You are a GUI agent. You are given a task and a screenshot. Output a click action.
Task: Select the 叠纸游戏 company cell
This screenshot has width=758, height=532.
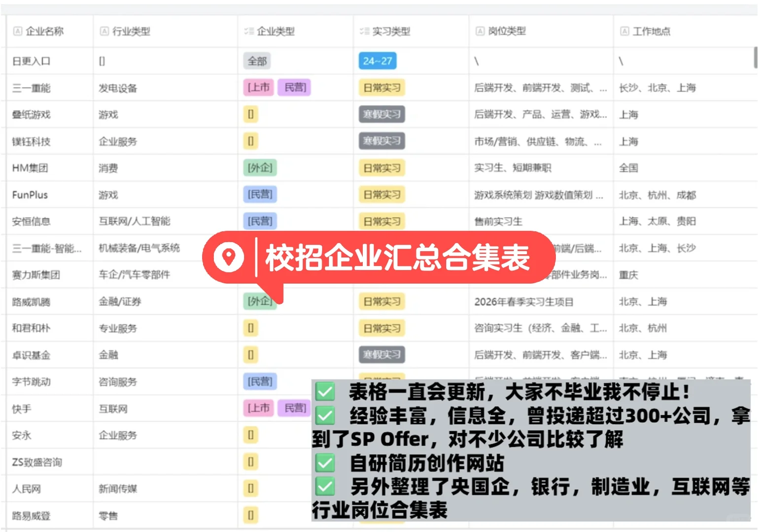50,114
